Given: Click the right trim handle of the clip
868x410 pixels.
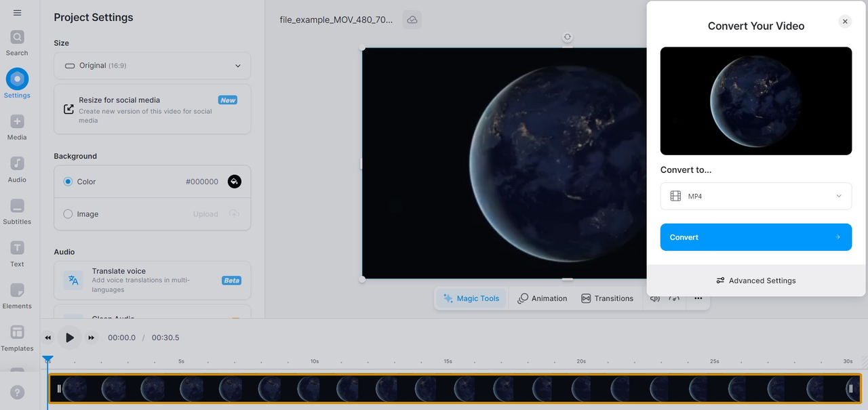Looking at the screenshot, I should click(851, 389).
